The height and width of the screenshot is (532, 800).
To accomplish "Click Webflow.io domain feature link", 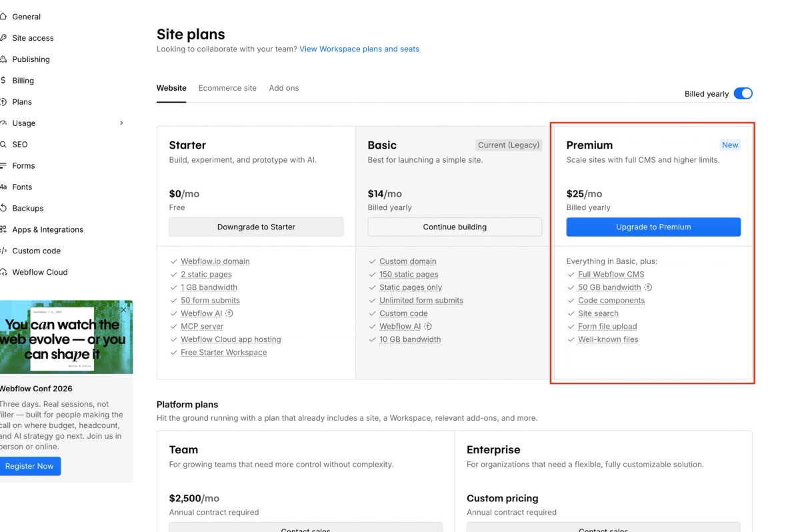I will point(215,261).
